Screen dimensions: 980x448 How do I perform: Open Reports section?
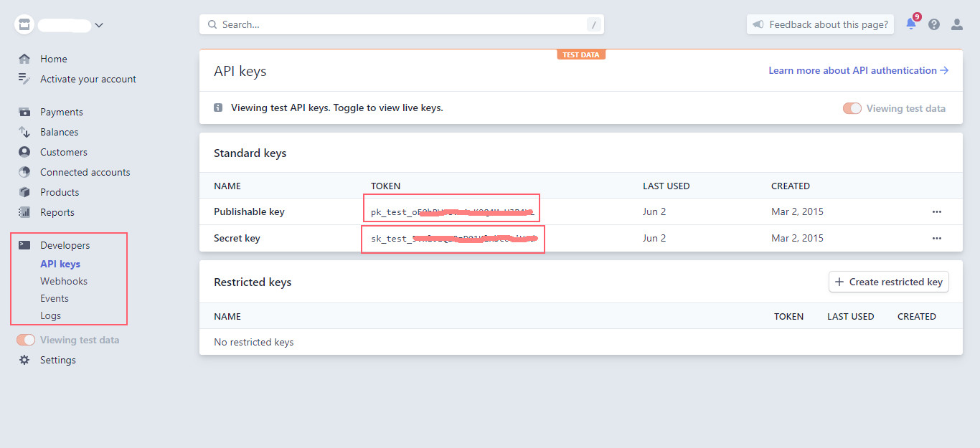tap(57, 212)
